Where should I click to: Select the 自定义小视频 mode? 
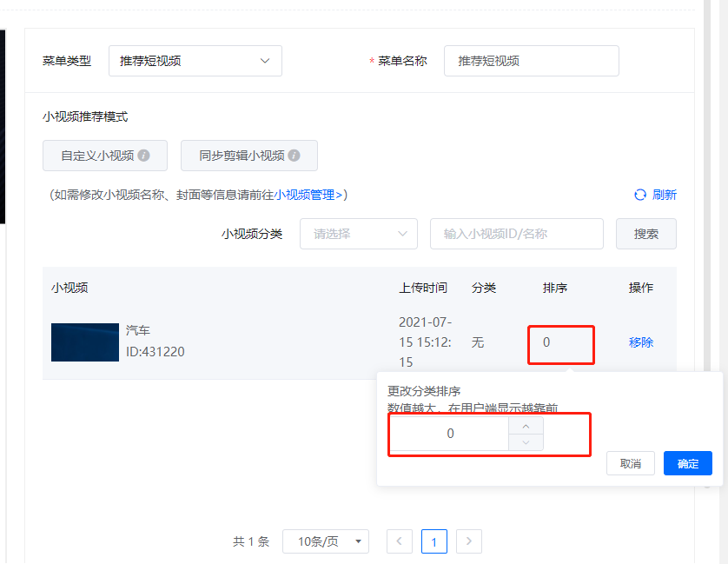[97, 156]
